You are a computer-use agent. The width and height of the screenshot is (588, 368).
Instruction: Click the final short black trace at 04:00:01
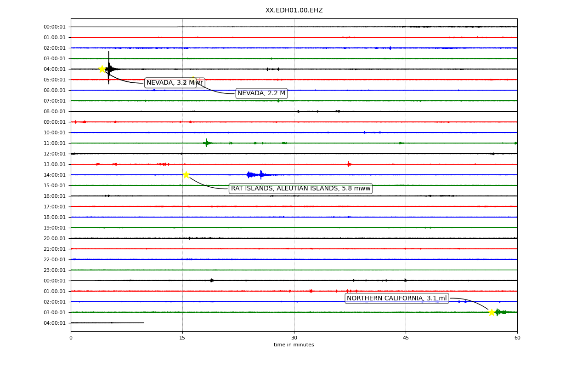click(107, 323)
